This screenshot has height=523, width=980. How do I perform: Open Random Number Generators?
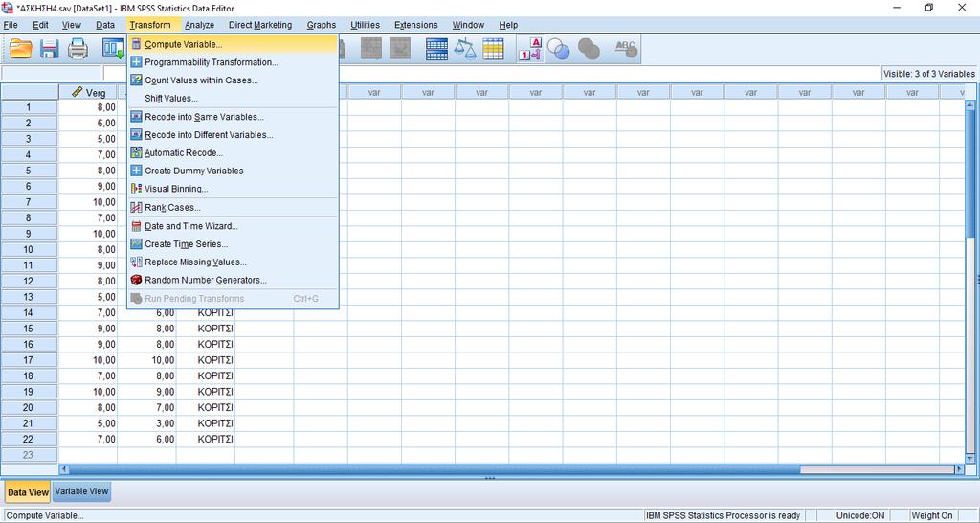(x=234, y=281)
